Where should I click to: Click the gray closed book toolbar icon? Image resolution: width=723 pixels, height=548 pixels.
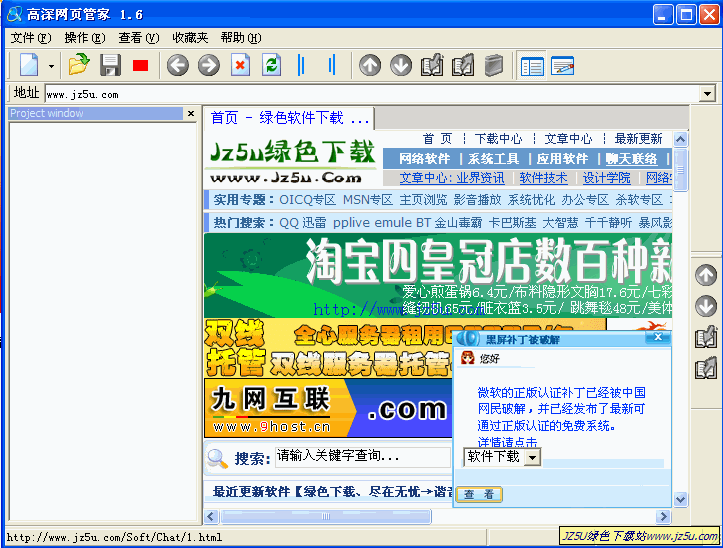tap(493, 65)
